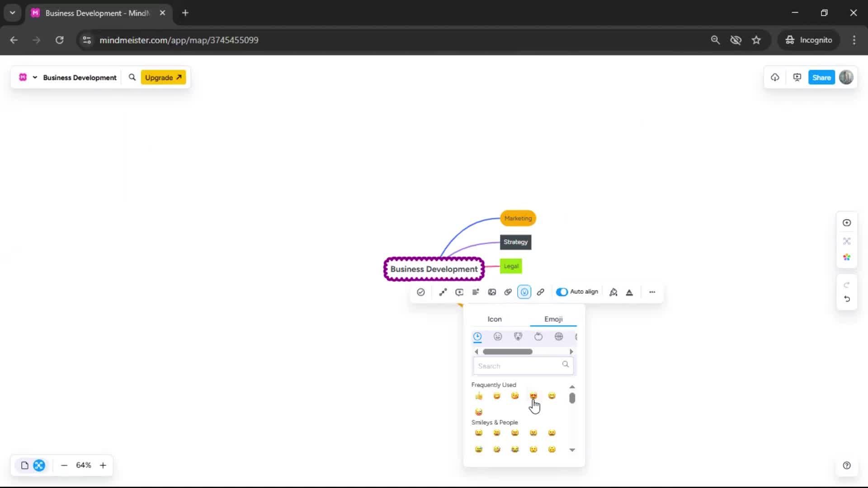Start presentation mode icon
The image size is (868, 488).
coord(797,77)
